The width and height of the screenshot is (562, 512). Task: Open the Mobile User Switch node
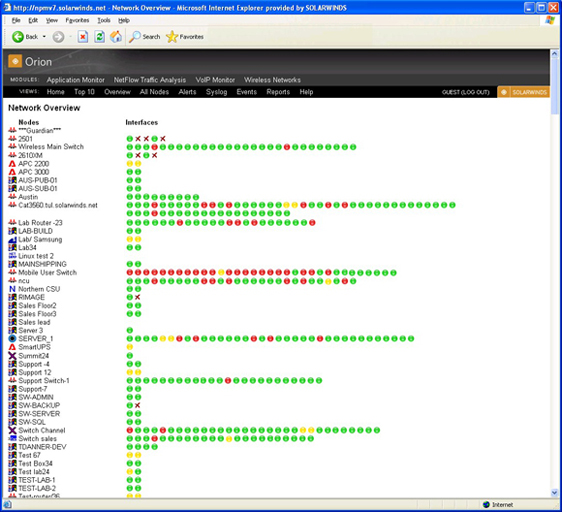47,272
